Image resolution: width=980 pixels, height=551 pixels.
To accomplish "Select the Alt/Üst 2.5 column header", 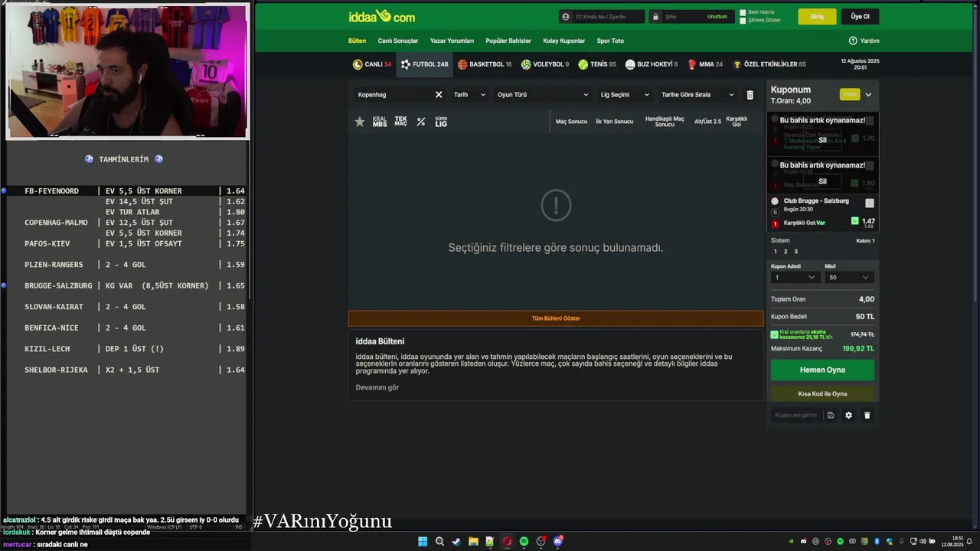I will (707, 122).
